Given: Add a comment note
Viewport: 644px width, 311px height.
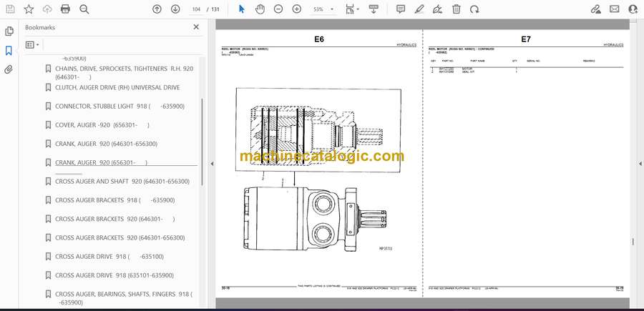Looking at the screenshot, I should (401, 9).
